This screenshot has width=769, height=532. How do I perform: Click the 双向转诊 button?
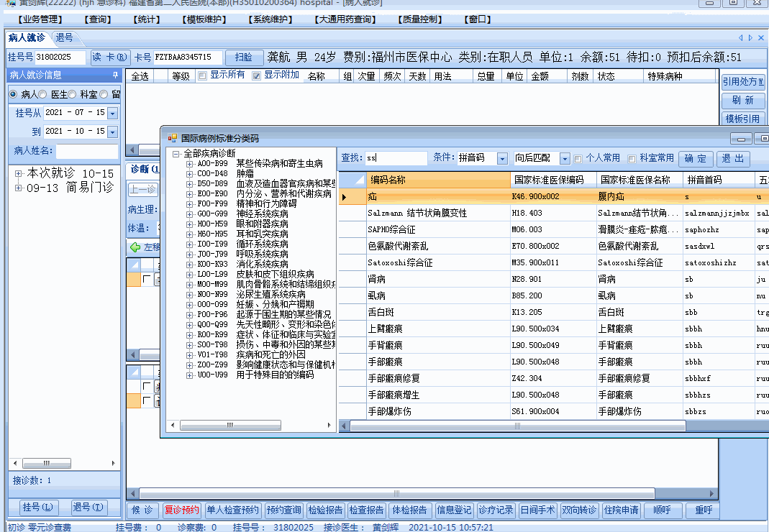coord(578,510)
